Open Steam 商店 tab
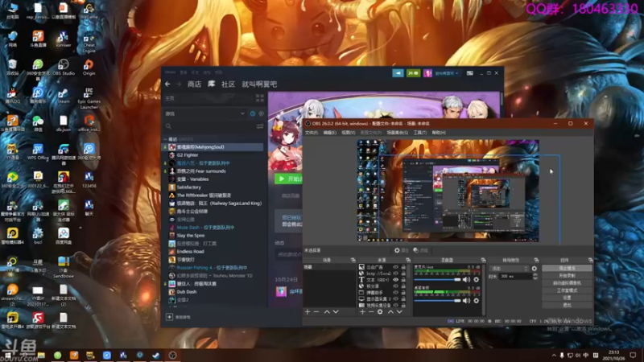644x362 pixels. click(194, 84)
